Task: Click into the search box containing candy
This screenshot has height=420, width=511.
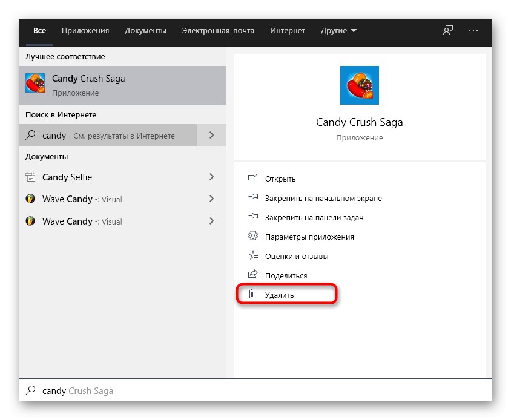Action: 255,390
